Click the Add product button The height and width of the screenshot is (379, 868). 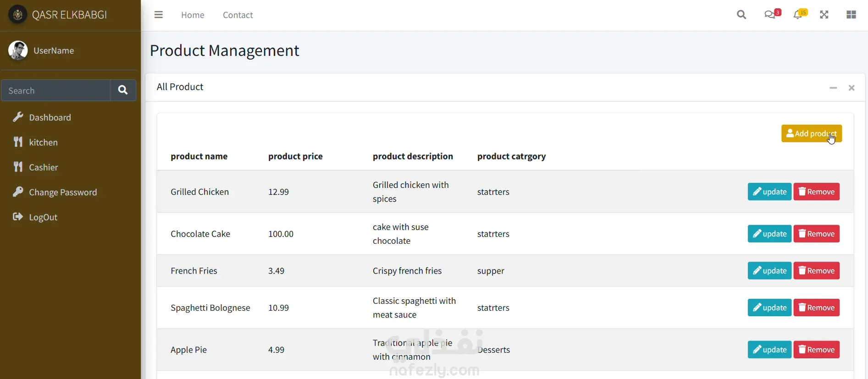click(x=811, y=133)
